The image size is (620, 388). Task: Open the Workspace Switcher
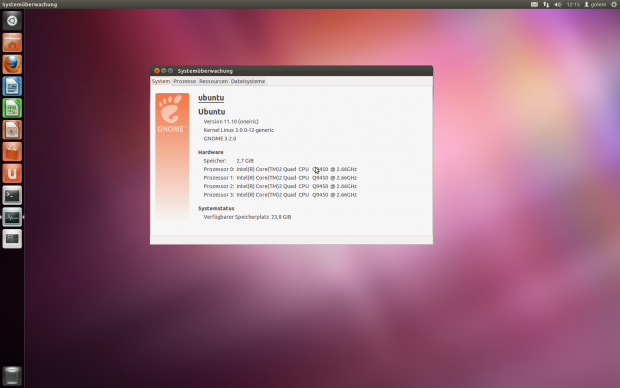point(12,238)
